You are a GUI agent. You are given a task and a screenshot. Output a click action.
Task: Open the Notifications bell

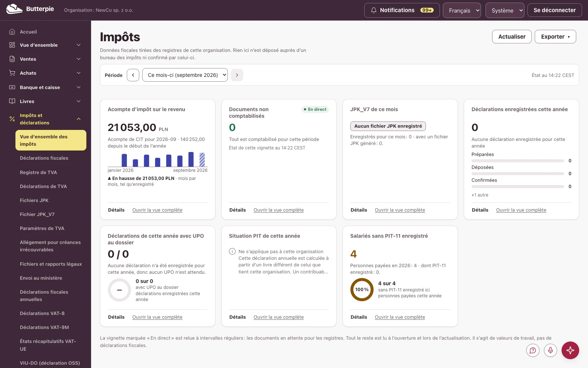coord(402,10)
